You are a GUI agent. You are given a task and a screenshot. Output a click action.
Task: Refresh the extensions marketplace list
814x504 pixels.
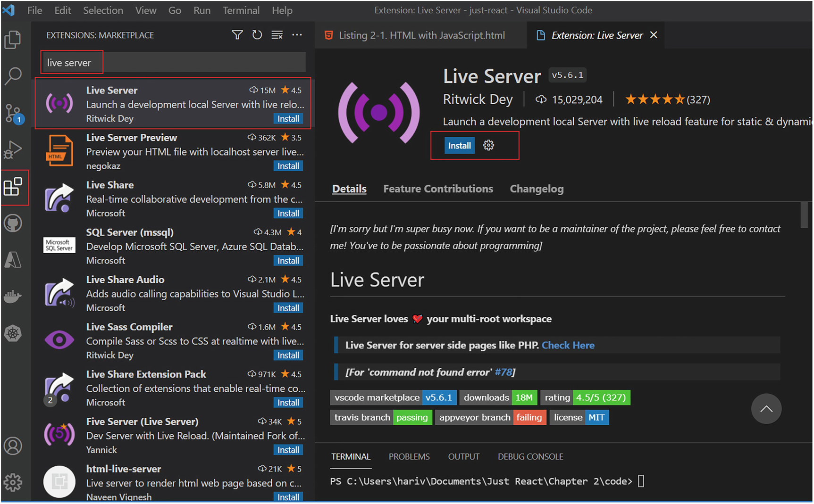click(x=257, y=35)
